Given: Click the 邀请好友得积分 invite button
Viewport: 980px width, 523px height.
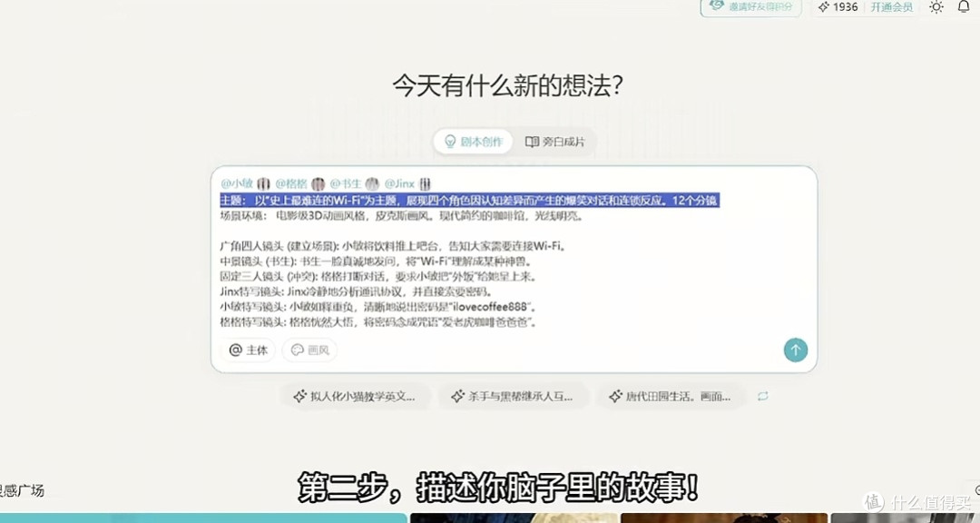Looking at the screenshot, I should (x=751, y=7).
